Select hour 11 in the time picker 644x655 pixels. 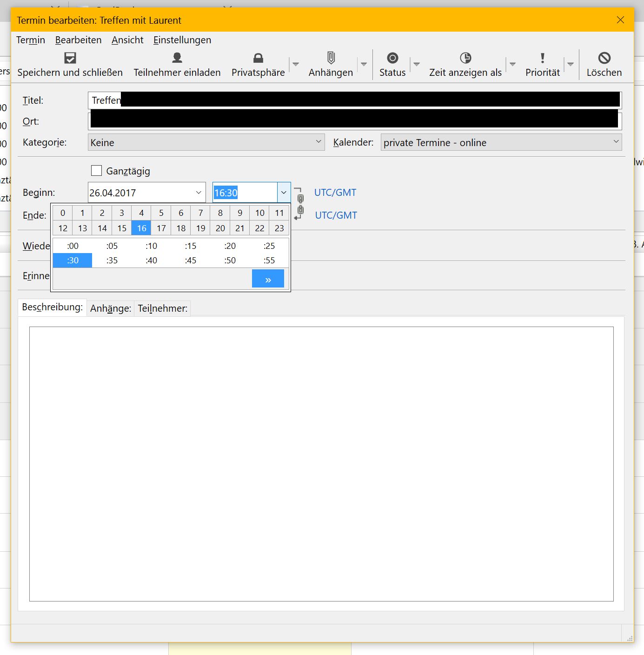point(279,213)
